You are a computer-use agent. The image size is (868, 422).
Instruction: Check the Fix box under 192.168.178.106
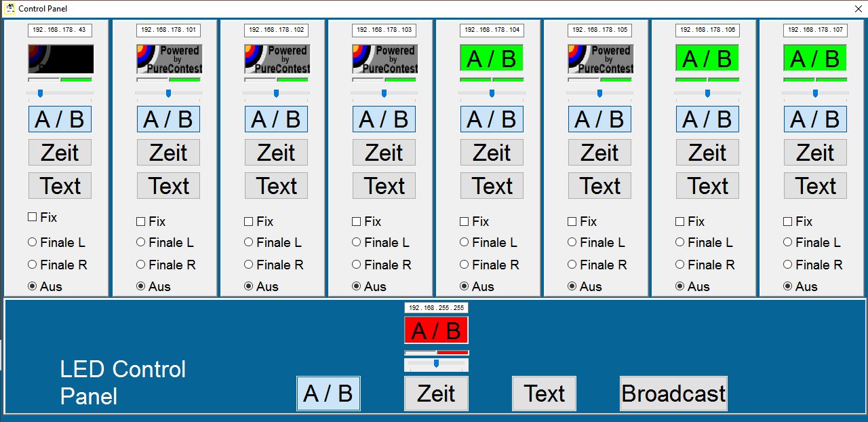(679, 221)
